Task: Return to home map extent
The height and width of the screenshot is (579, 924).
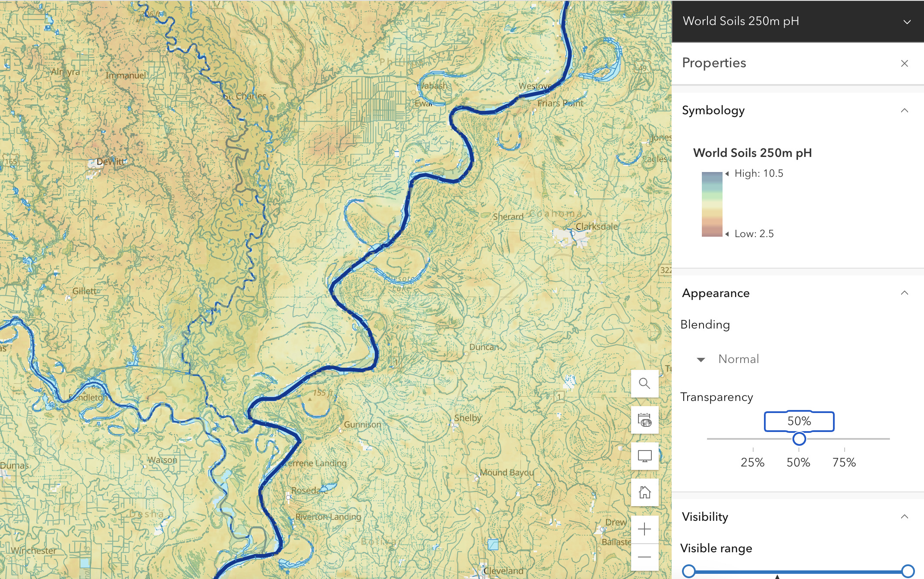Action: [644, 492]
